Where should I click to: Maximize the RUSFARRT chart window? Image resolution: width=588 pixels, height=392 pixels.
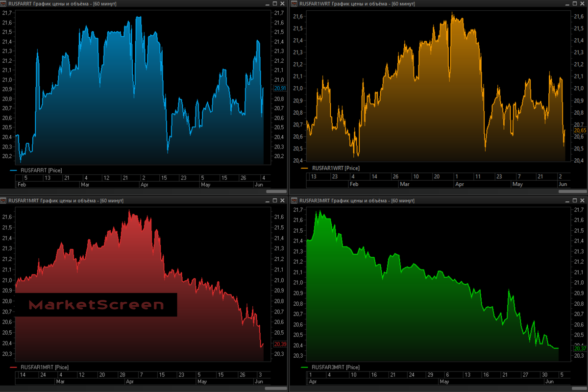pyautogui.click(x=275, y=3)
